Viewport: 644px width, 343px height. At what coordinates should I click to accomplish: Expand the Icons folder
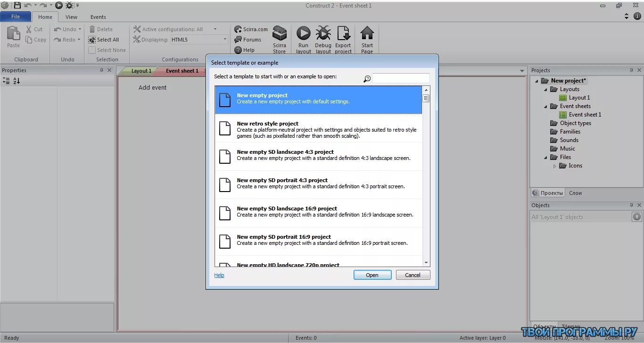point(554,166)
